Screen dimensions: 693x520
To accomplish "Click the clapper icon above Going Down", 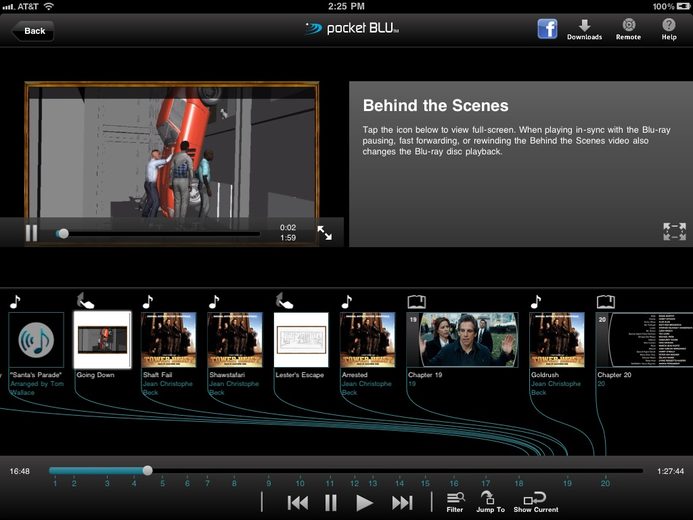I will [85, 301].
